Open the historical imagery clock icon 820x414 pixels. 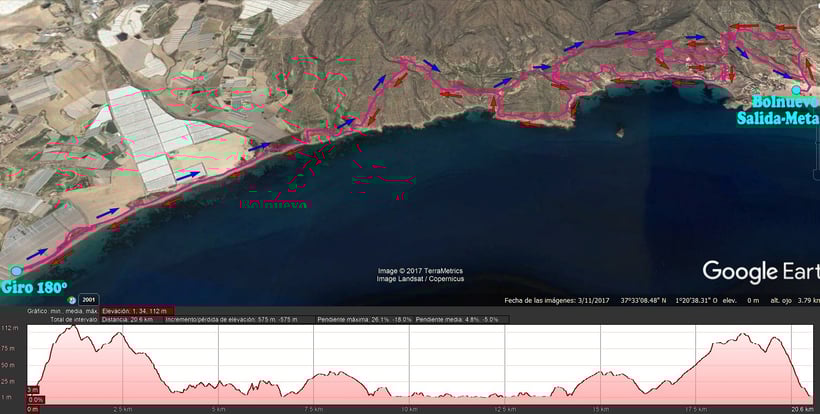[x=72, y=300]
